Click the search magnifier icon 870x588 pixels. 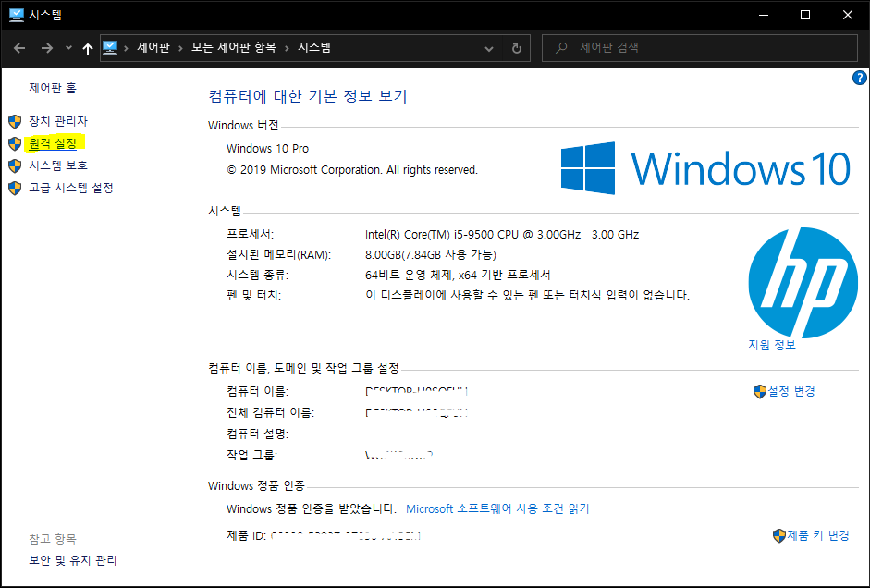point(561,48)
